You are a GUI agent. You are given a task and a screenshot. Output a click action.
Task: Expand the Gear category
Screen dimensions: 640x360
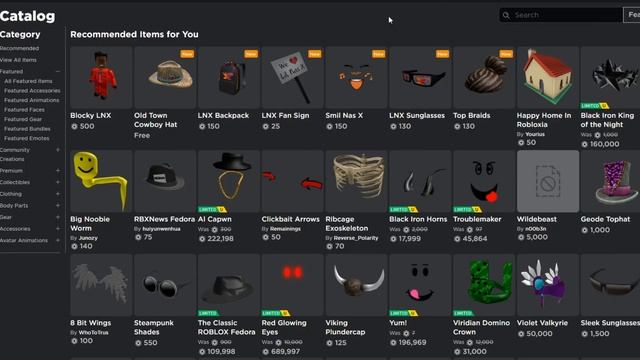click(x=58, y=217)
